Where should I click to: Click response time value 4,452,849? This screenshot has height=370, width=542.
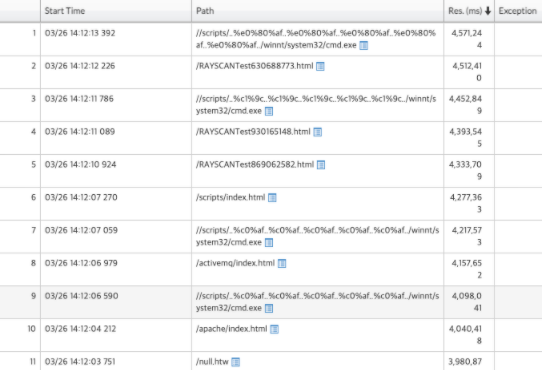466,105
